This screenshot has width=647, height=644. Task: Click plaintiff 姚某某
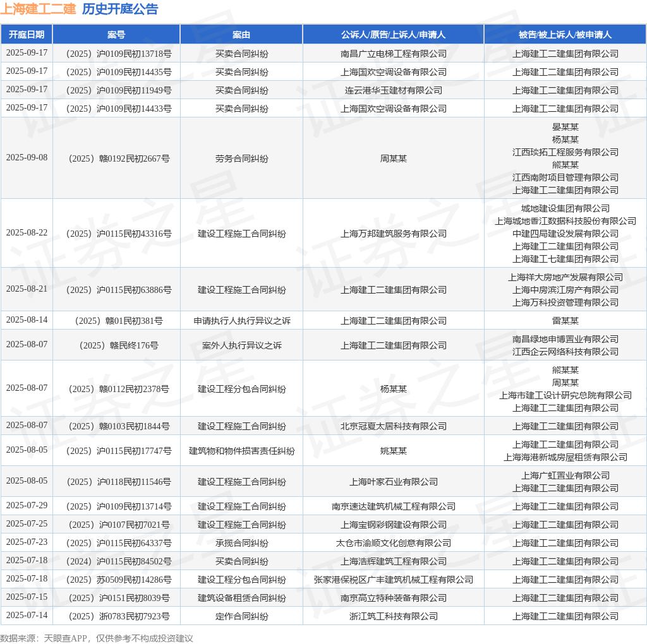coord(393,451)
